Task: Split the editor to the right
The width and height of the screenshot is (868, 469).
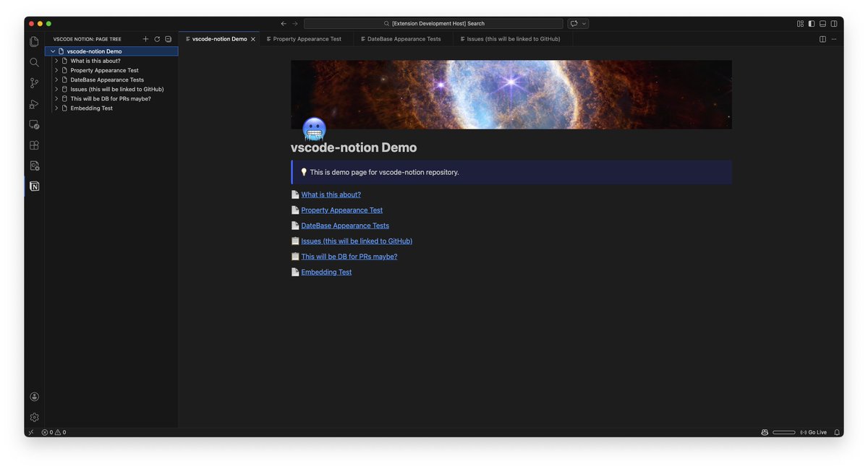Action: point(822,39)
